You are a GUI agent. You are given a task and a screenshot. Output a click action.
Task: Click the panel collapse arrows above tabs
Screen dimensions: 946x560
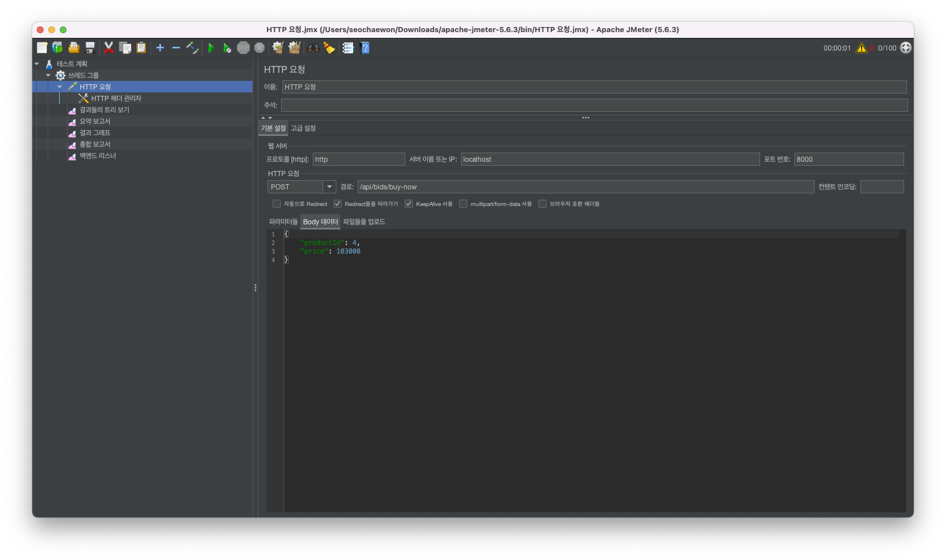pyautogui.click(x=266, y=118)
